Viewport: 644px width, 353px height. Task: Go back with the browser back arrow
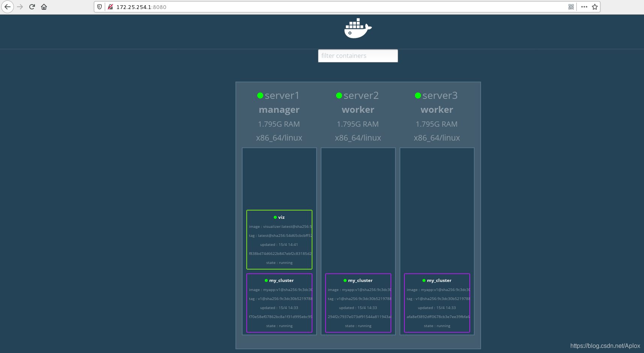pos(8,7)
